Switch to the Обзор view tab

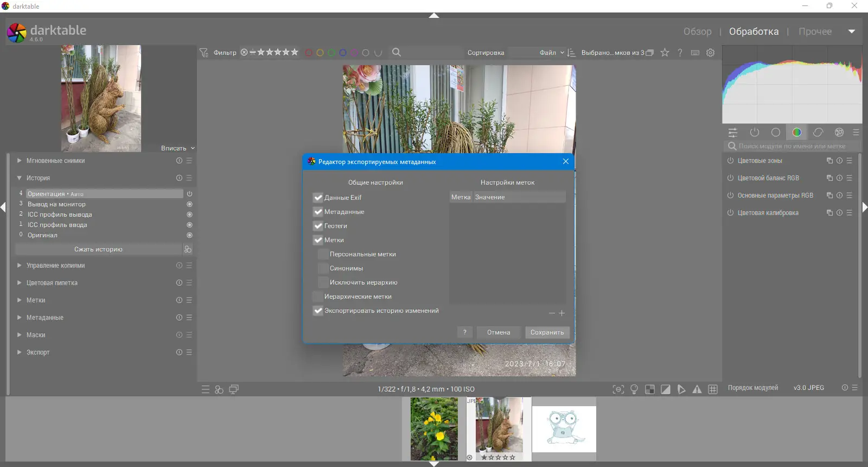[697, 31]
